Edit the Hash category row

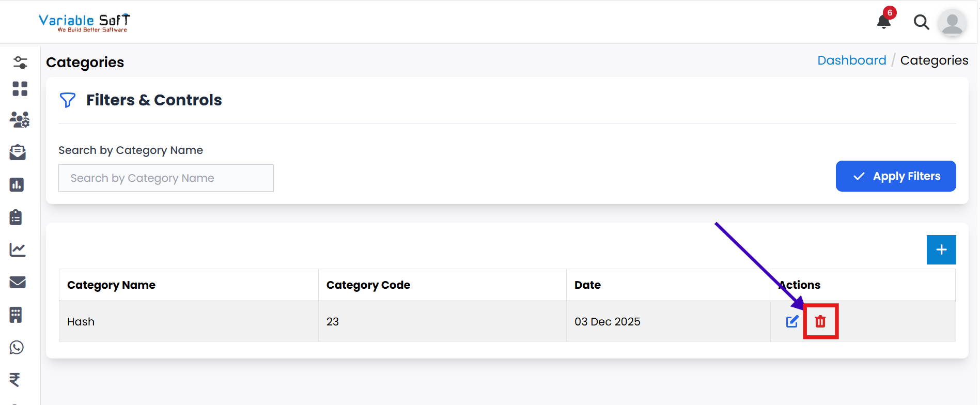[792, 322]
